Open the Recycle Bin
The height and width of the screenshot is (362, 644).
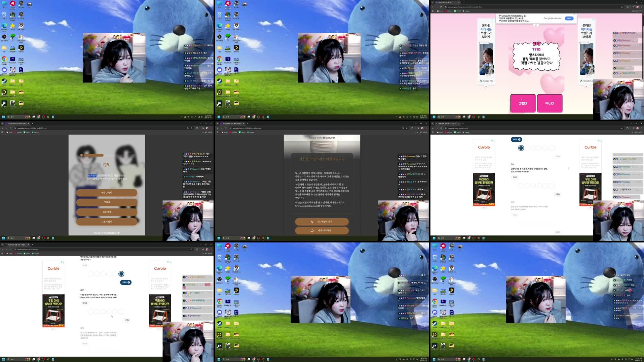point(4,14)
